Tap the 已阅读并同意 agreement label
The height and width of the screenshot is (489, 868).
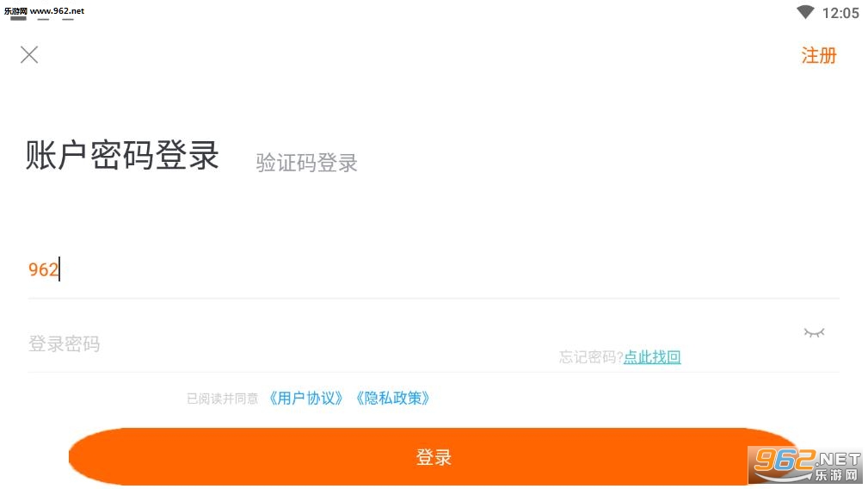pyautogui.click(x=223, y=399)
